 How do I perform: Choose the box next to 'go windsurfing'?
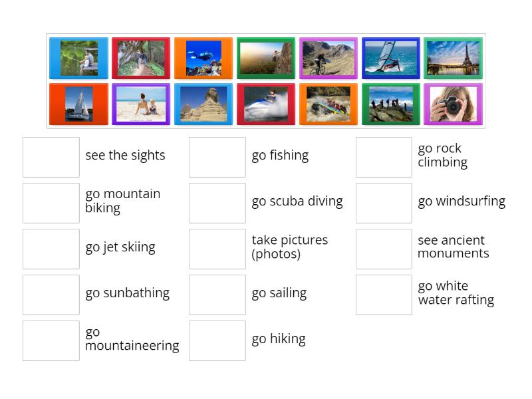384,203
